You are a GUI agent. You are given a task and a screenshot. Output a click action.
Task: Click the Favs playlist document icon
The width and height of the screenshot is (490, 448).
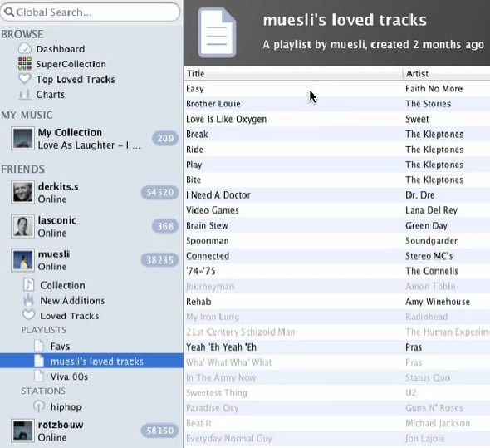tap(39, 346)
